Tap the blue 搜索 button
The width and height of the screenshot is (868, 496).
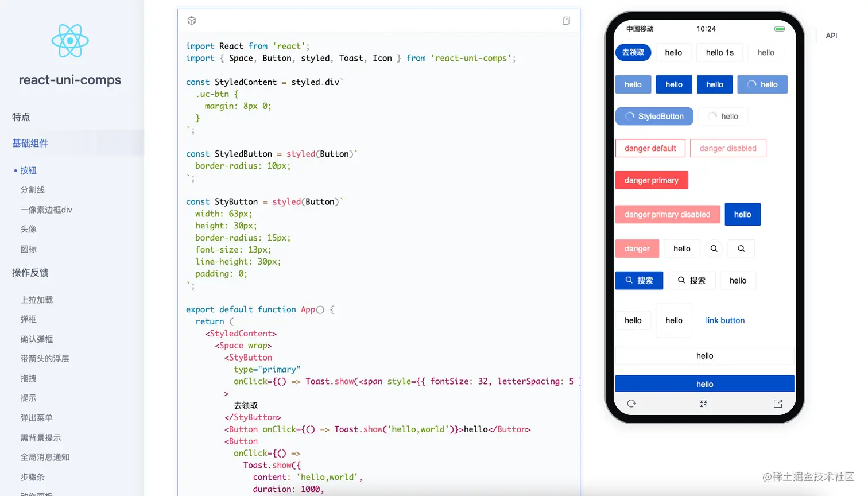click(639, 280)
